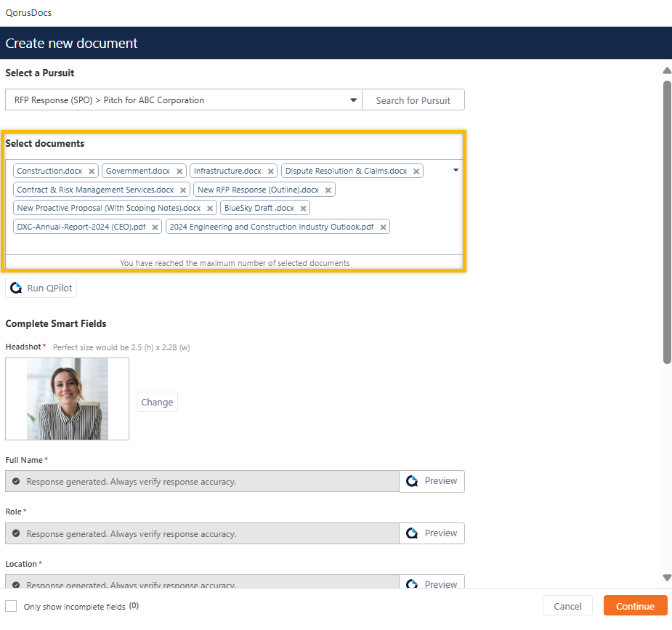Preview the Full Name generated response

pos(432,481)
